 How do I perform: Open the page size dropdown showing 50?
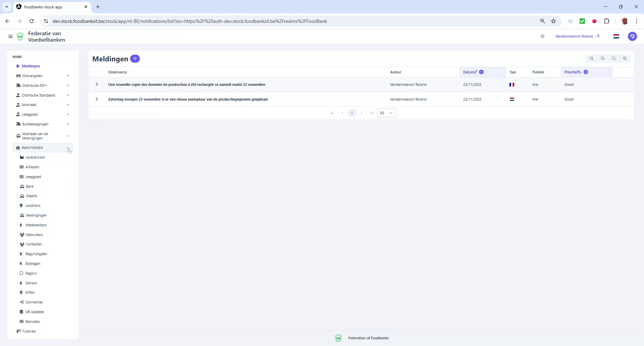[386, 113]
